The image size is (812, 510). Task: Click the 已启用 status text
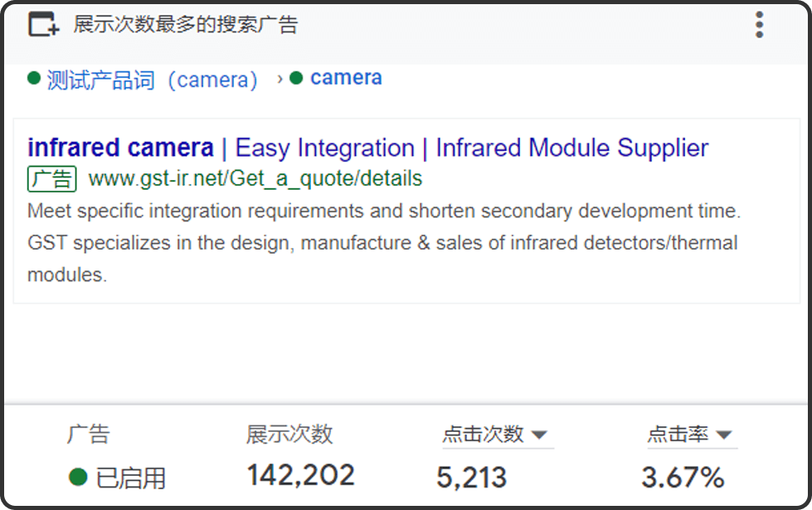tap(130, 478)
